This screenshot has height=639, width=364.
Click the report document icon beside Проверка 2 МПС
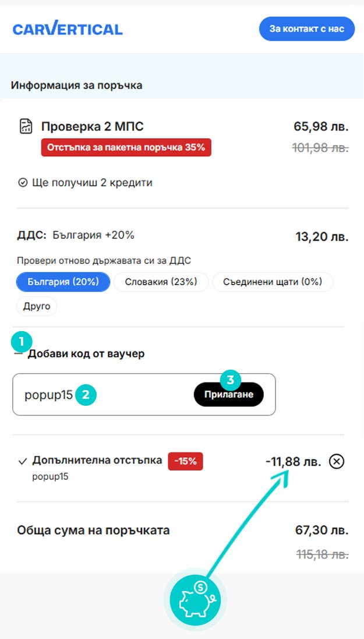pyautogui.click(x=26, y=127)
